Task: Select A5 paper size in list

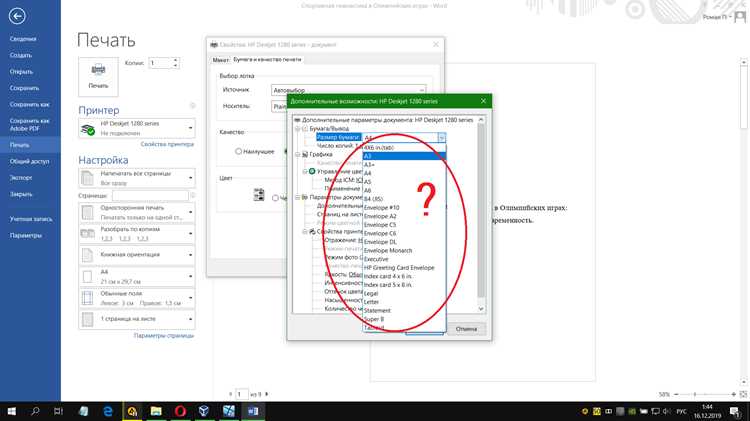Action: (x=404, y=182)
